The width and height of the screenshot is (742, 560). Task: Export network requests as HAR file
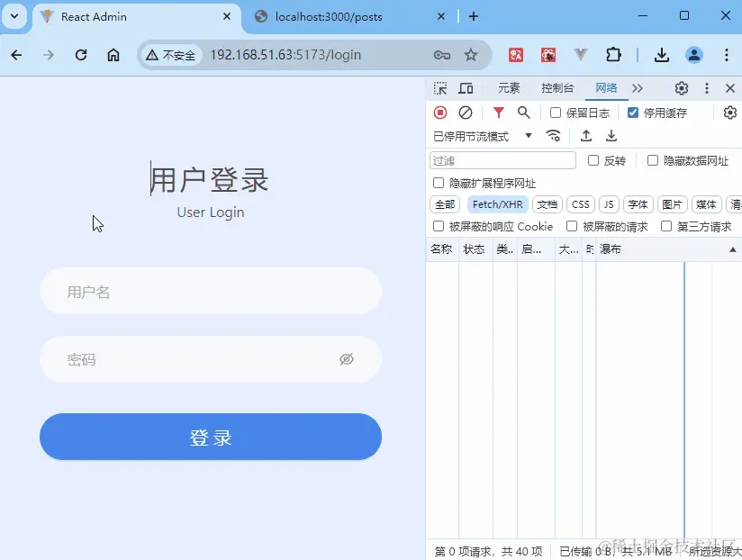(x=611, y=136)
